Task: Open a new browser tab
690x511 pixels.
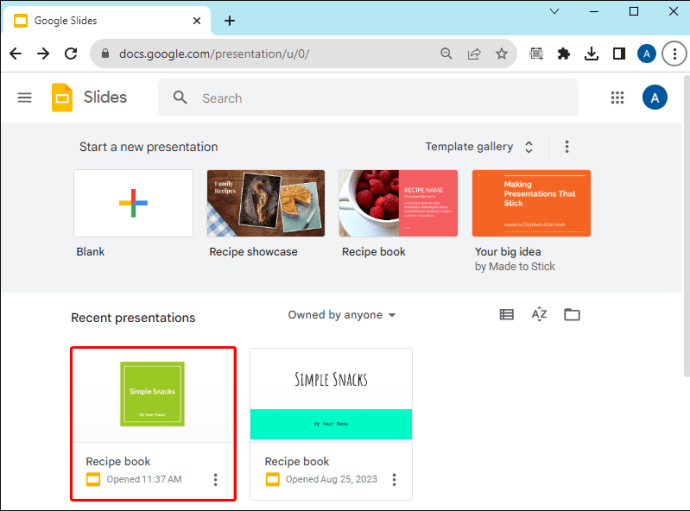Action: [230, 21]
